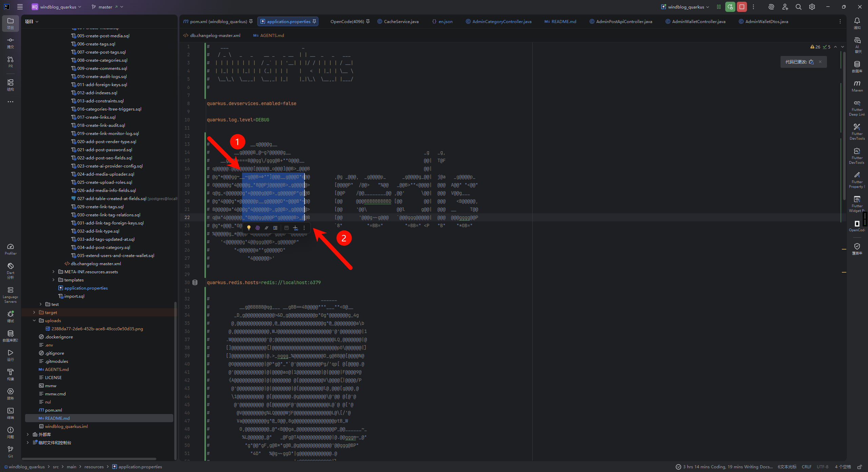Click the lightbulb intention icon in floating toolbar
Viewport: 868px width, 472px height.
click(x=249, y=228)
